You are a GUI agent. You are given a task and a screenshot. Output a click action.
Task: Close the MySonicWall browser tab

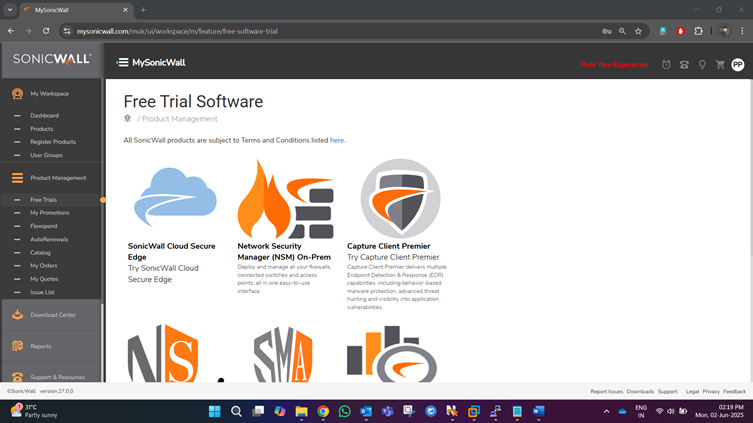(x=125, y=10)
